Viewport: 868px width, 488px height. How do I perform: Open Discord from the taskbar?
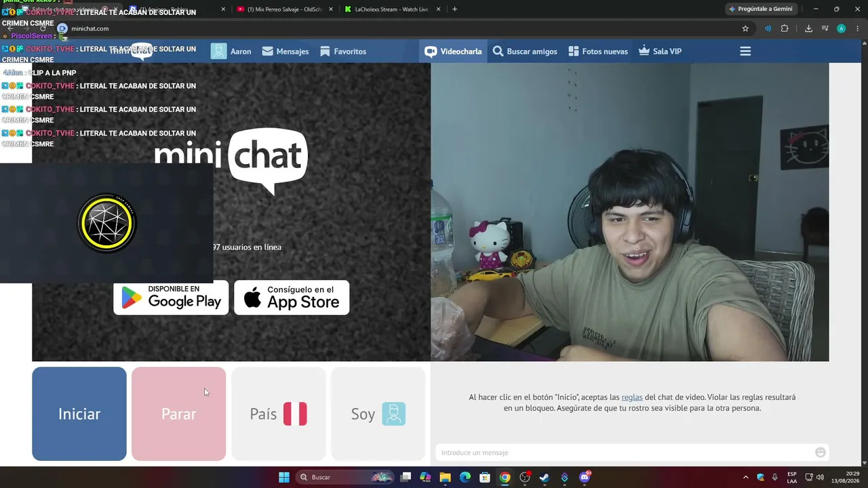click(585, 477)
